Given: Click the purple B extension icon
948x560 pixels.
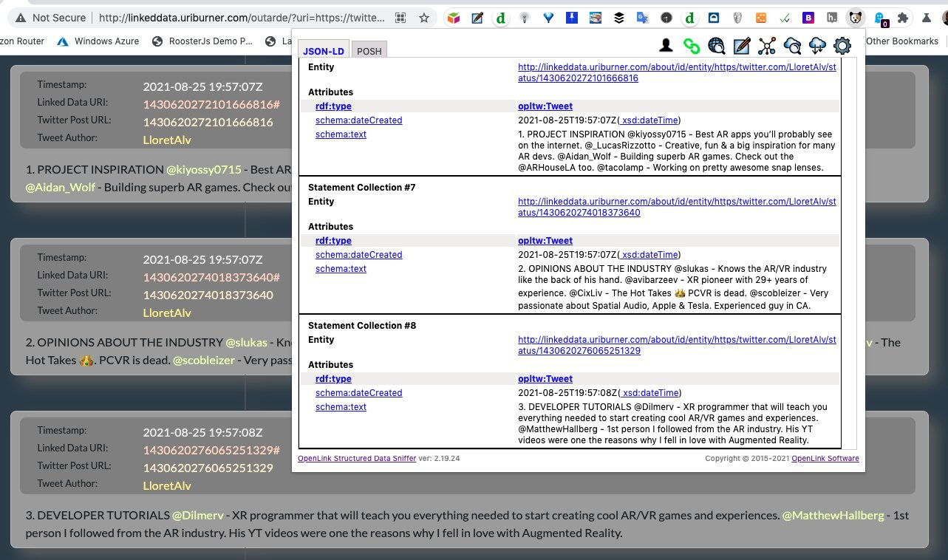Looking at the screenshot, I should tap(808, 18).
